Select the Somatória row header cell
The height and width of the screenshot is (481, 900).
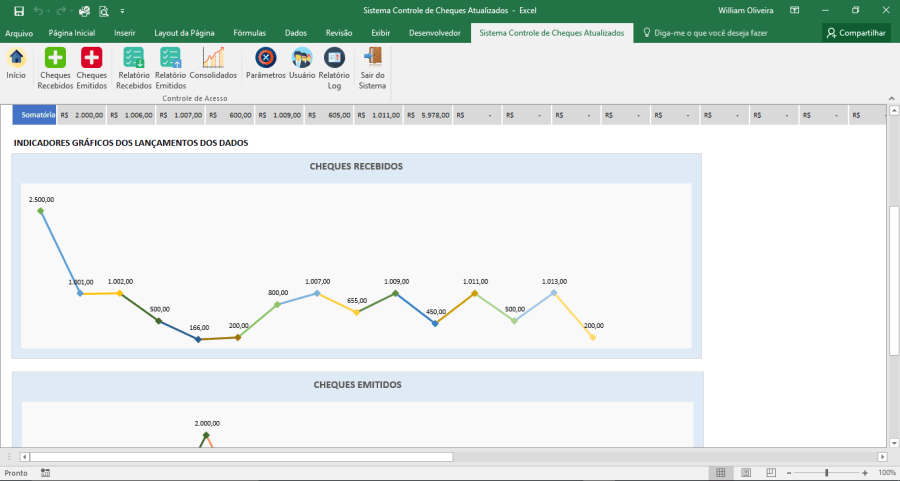[x=34, y=115]
